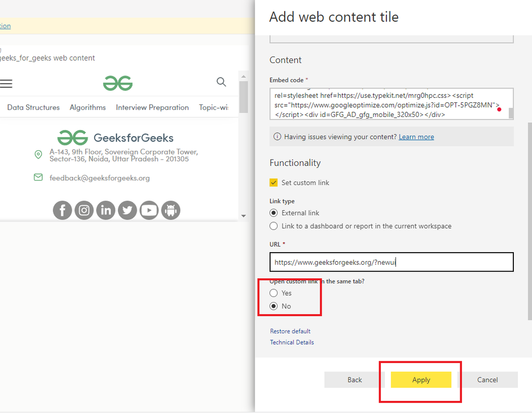Click the Apply button
Image resolution: width=532 pixels, height=416 pixels.
point(421,380)
